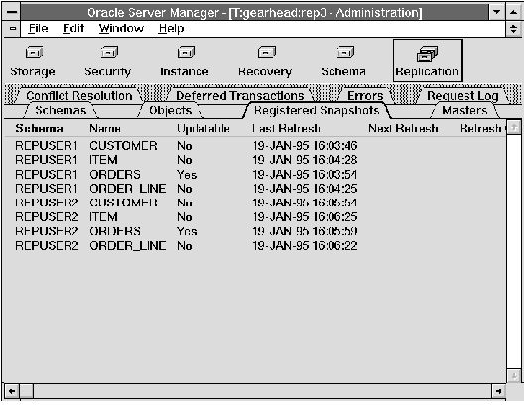Select the REPUSER1 ITEM snapshot row
This screenshot has width=532, height=406.
coord(187,160)
